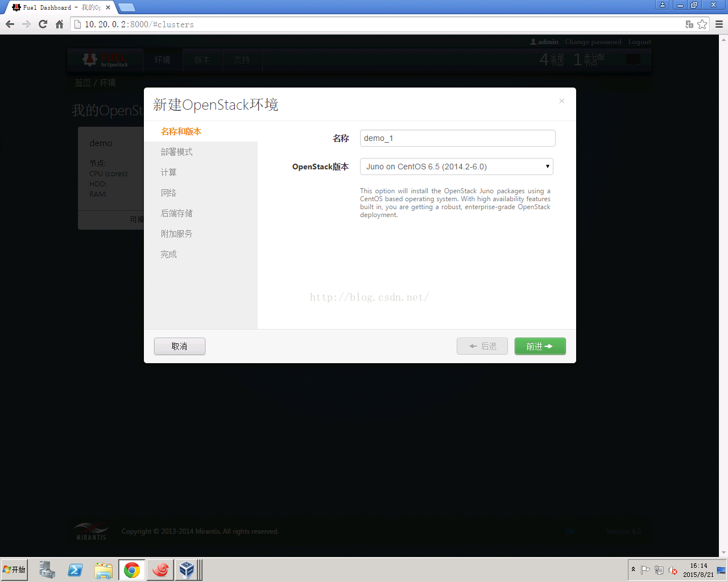Click the green 前进 next button

point(540,346)
